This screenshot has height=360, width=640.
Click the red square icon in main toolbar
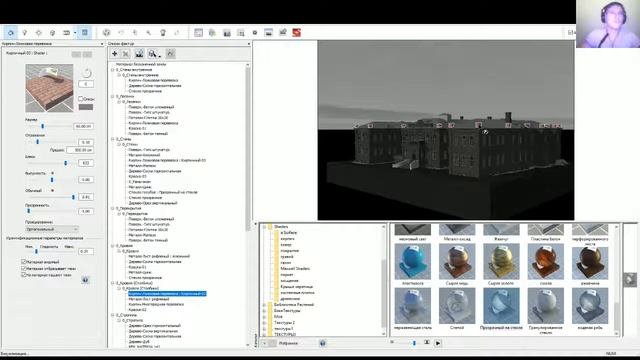coord(297,33)
